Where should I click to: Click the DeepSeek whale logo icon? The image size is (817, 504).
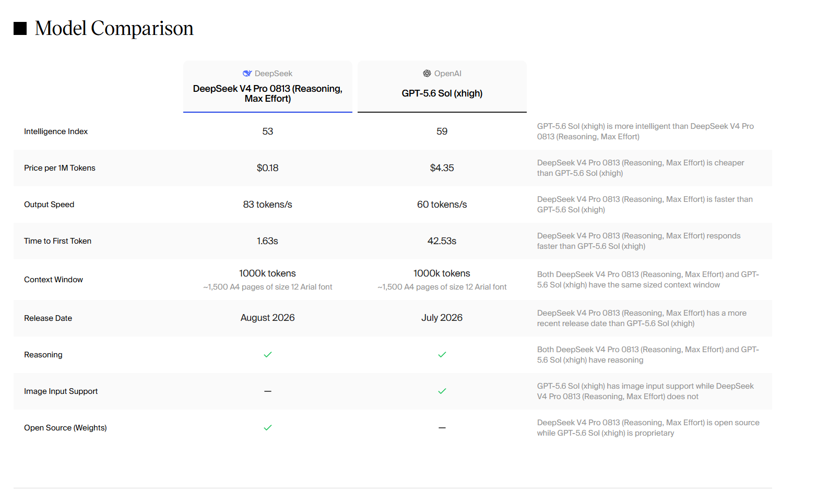(x=247, y=74)
